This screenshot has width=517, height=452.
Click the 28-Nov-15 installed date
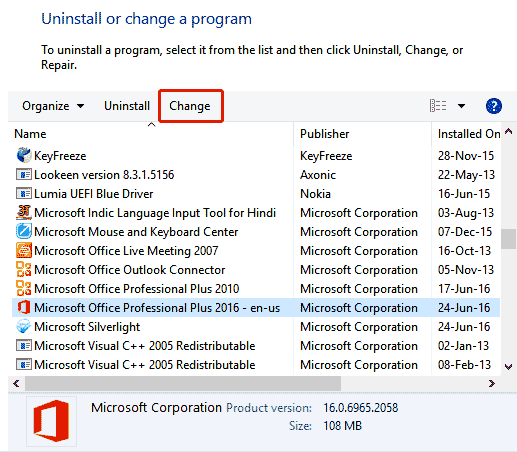466,155
